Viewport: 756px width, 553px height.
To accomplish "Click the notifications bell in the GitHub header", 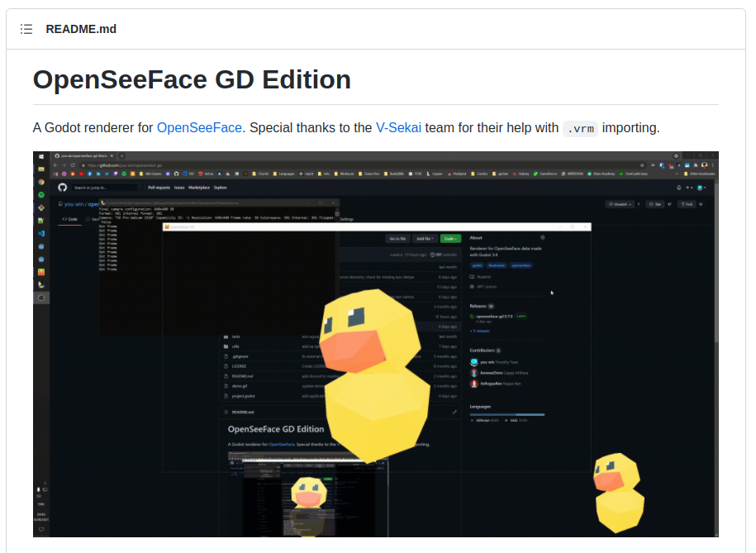I will pos(679,188).
